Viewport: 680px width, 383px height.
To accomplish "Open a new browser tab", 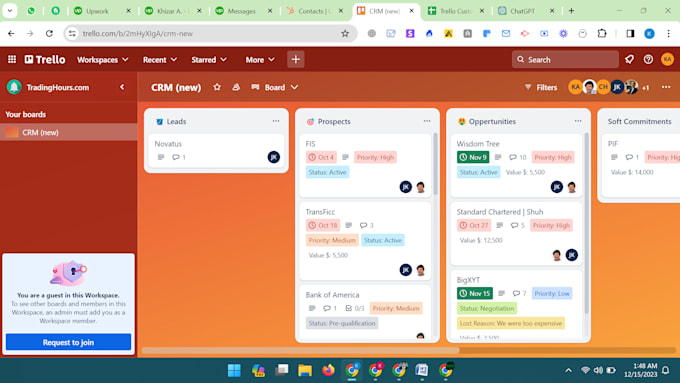I will tap(571, 11).
